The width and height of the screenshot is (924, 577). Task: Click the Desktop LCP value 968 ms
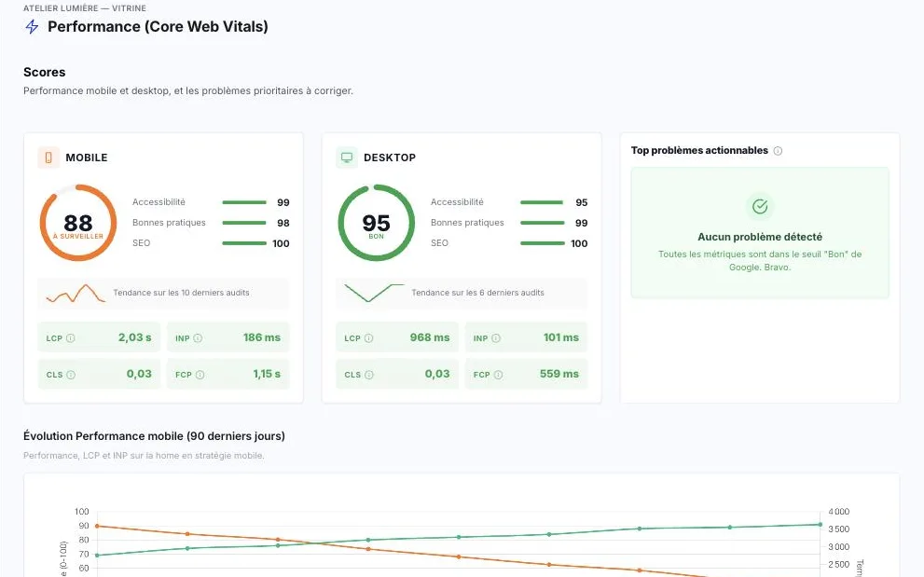point(430,337)
